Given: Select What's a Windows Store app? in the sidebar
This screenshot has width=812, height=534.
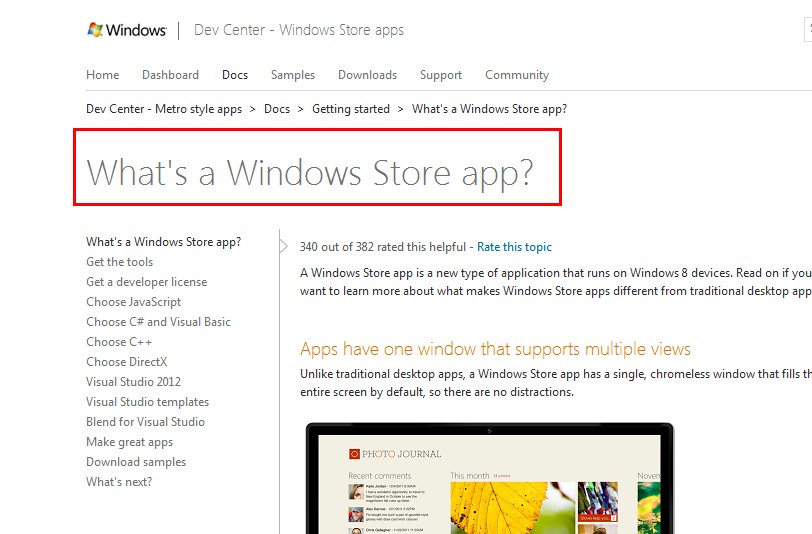Looking at the screenshot, I should 164,242.
